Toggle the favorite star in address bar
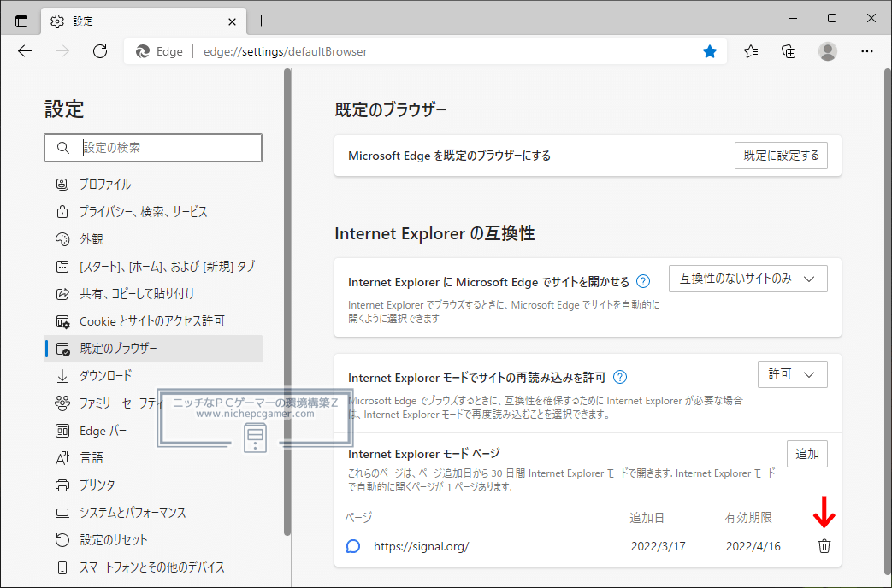The width and height of the screenshot is (892, 588). pyautogui.click(x=709, y=52)
